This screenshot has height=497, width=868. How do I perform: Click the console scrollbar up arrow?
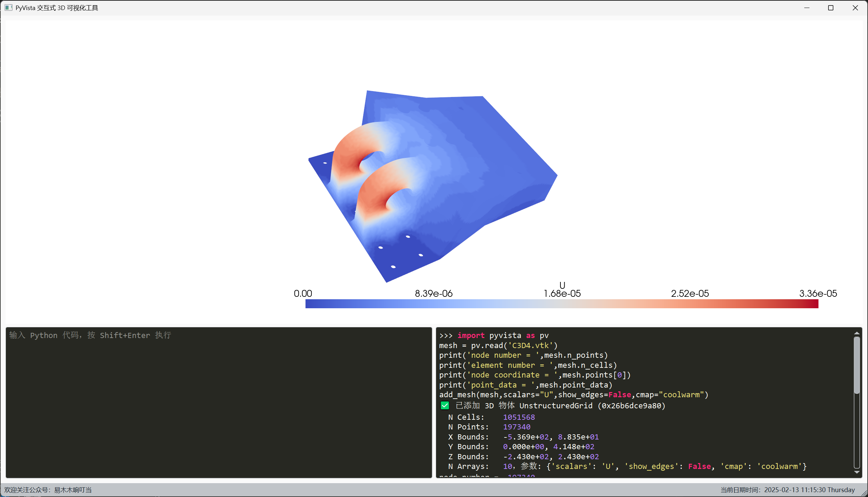(857, 333)
